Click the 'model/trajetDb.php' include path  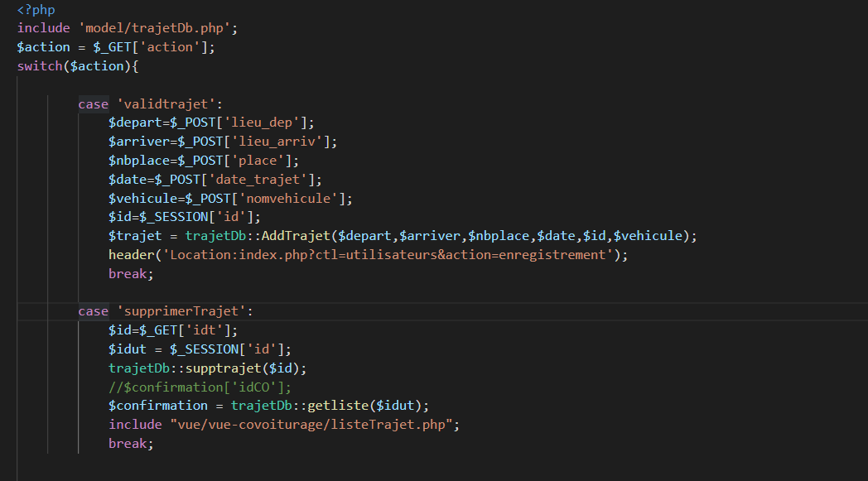pos(158,28)
